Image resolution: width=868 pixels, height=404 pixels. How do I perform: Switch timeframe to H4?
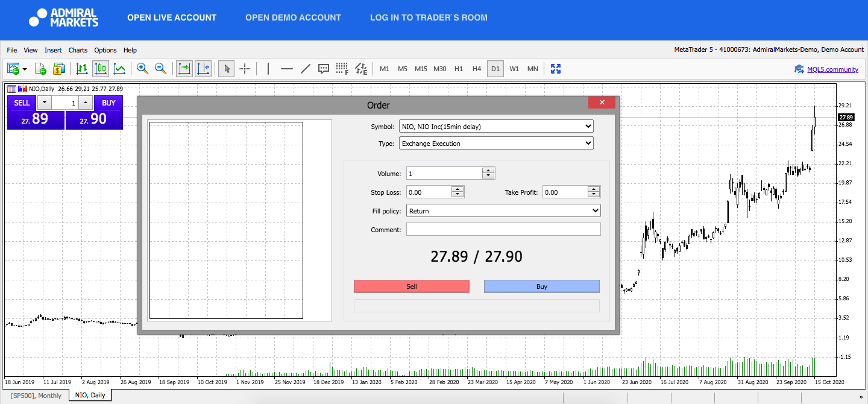(477, 69)
